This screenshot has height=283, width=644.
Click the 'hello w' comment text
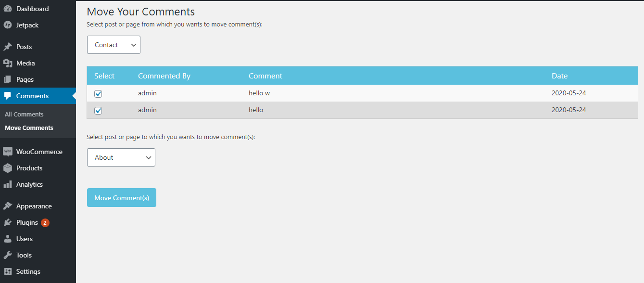[x=259, y=93]
